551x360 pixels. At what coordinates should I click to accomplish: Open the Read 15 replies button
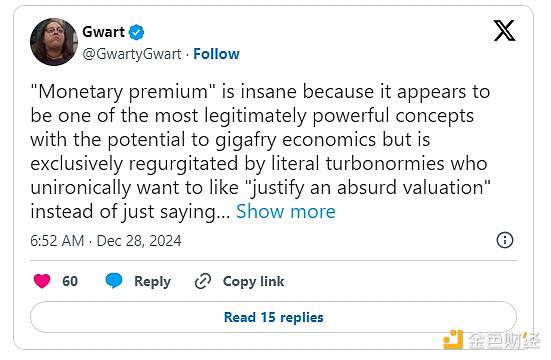(x=273, y=317)
